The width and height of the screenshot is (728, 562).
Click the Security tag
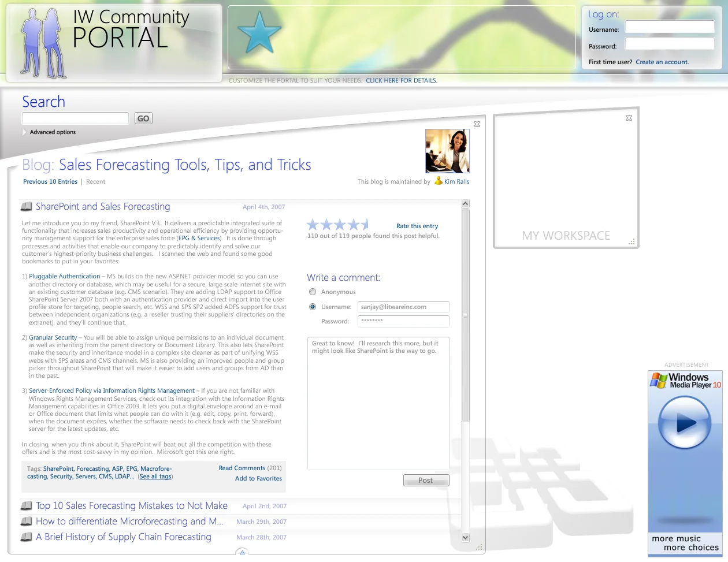click(61, 477)
